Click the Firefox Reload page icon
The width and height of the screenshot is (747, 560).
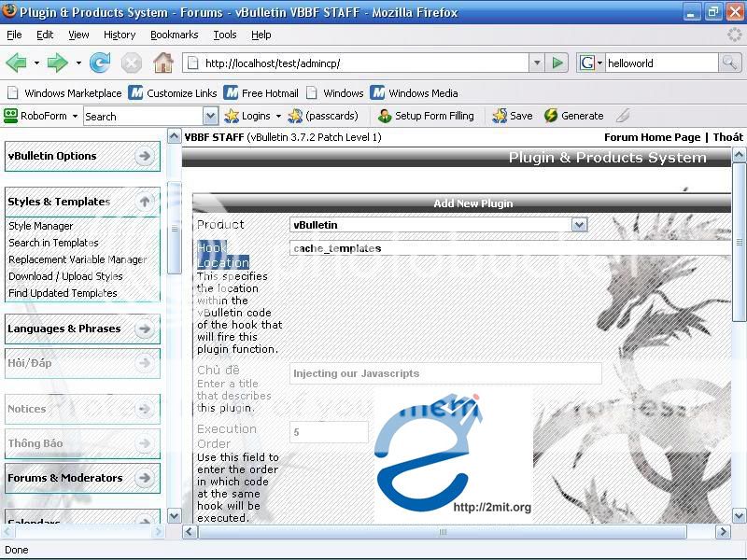coord(100,63)
